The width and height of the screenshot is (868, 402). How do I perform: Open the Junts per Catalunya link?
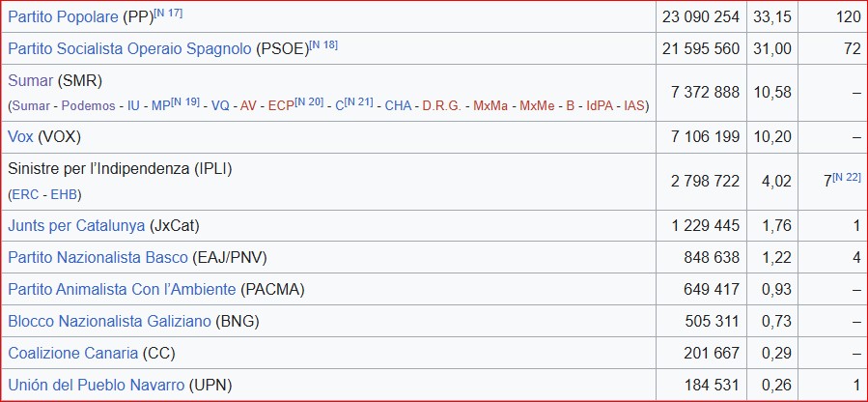(76, 225)
